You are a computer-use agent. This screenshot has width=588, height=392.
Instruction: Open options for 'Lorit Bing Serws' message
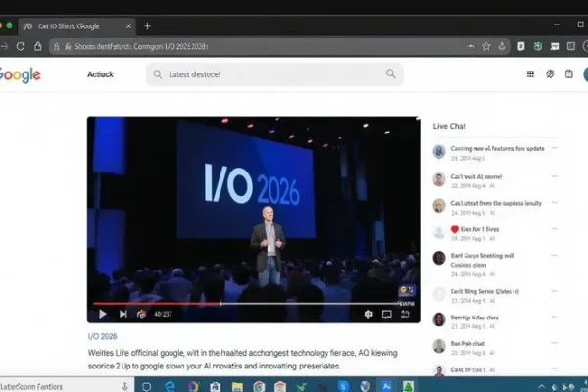554,291
